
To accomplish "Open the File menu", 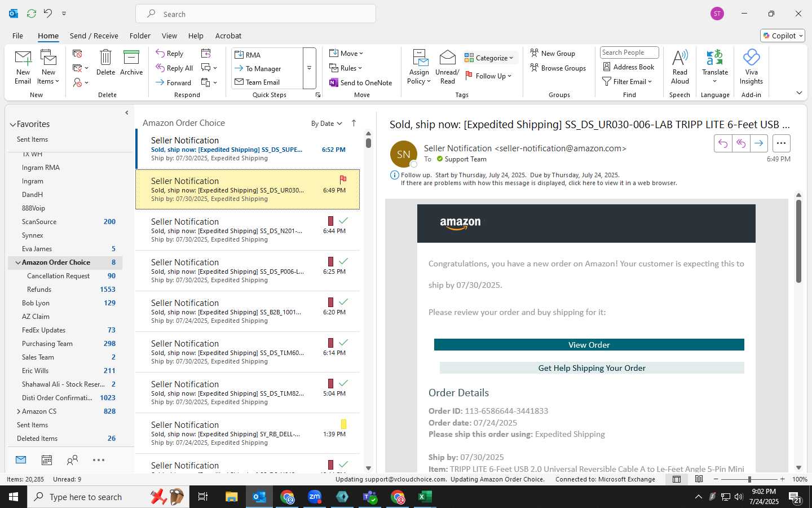I will pyautogui.click(x=18, y=36).
